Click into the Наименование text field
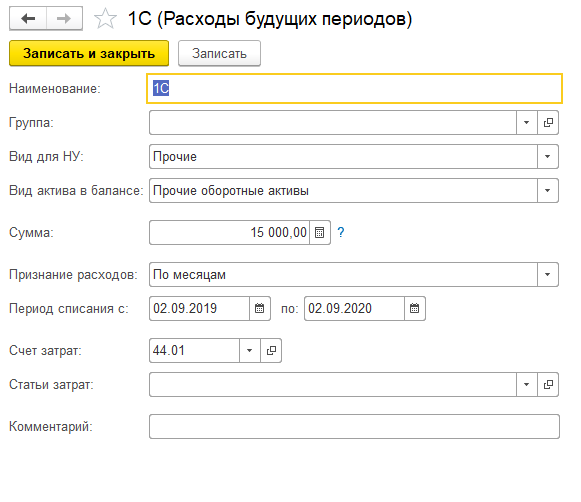This screenshot has width=581, height=502. click(354, 89)
